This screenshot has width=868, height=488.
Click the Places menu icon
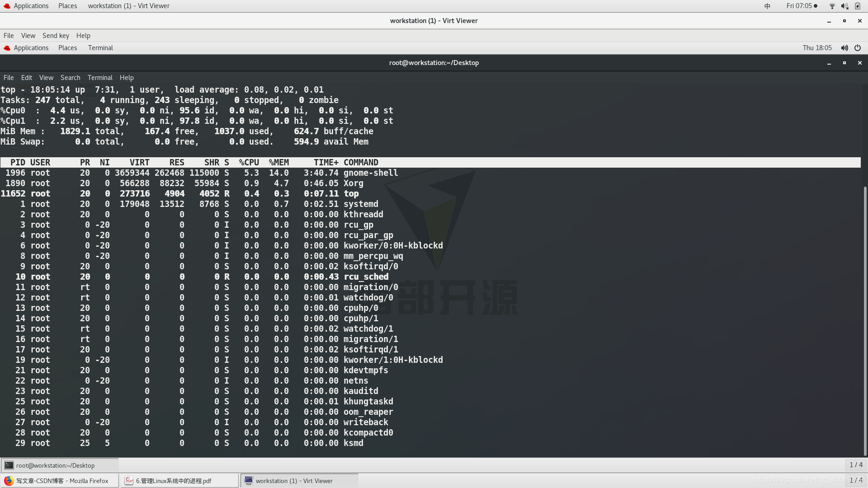[67, 5]
